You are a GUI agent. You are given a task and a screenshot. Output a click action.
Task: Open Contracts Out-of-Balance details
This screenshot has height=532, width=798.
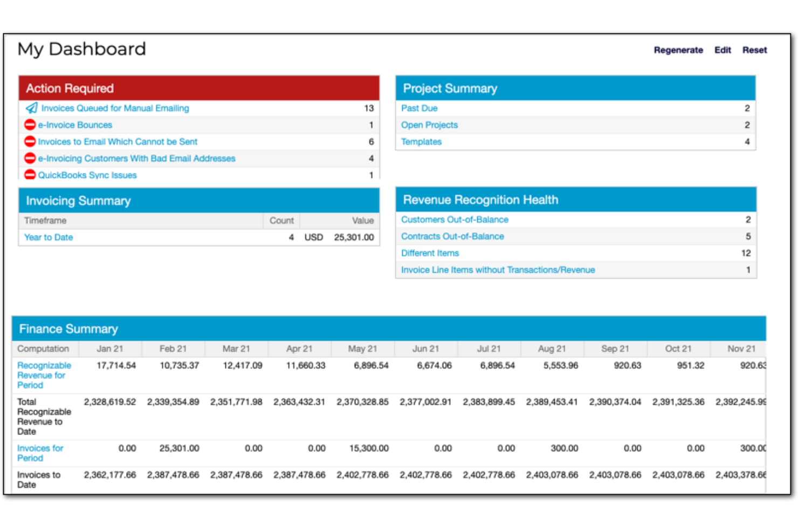pyautogui.click(x=452, y=236)
